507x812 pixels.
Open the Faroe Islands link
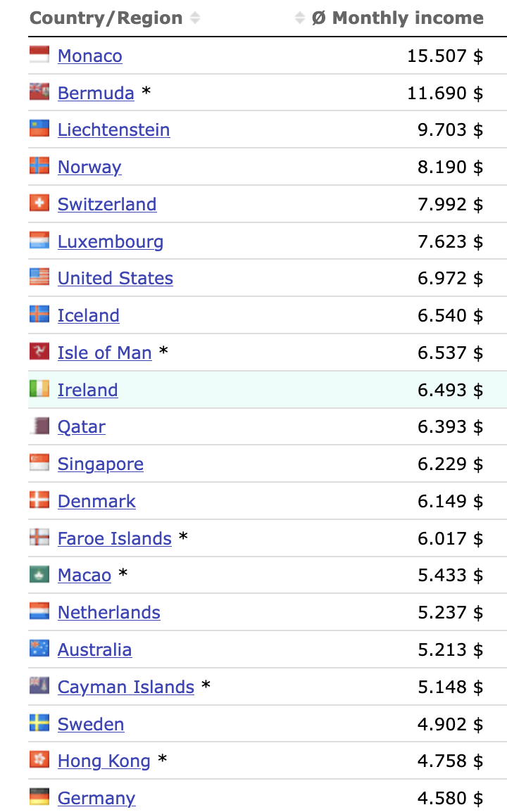tap(115, 539)
